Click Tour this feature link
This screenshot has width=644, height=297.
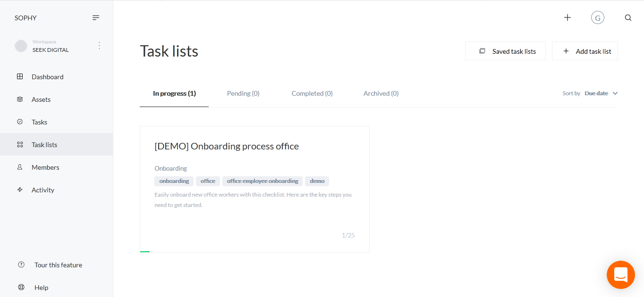point(58,265)
